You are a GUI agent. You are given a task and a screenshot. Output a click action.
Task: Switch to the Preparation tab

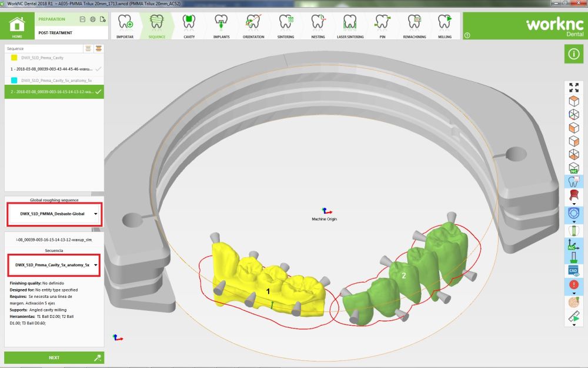tap(52, 19)
